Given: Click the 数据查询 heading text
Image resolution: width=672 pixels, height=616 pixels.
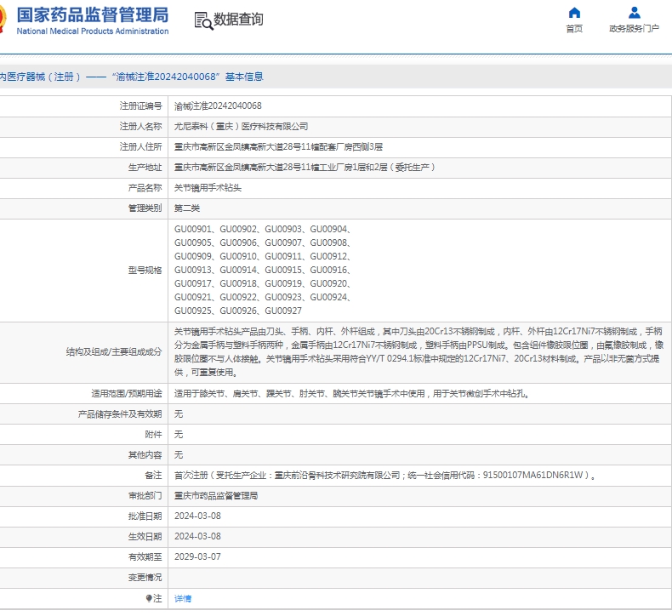Looking at the screenshot, I should pos(238,20).
